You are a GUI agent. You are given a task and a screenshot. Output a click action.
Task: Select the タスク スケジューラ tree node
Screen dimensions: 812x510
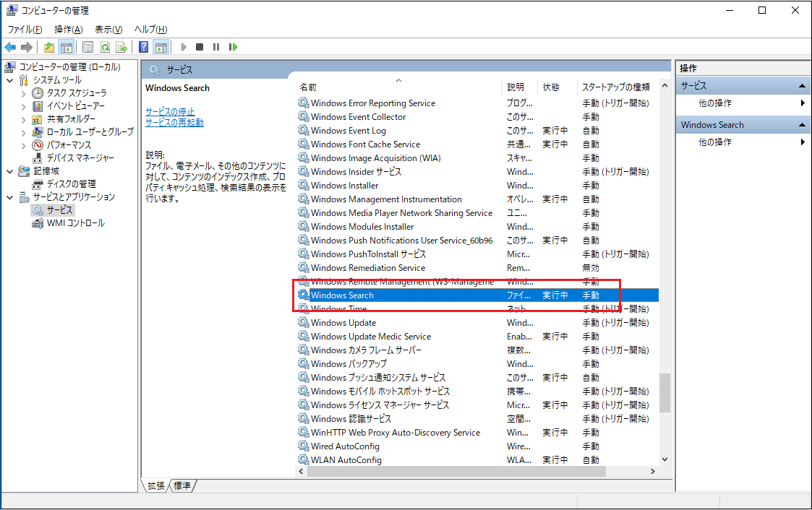click(77, 93)
